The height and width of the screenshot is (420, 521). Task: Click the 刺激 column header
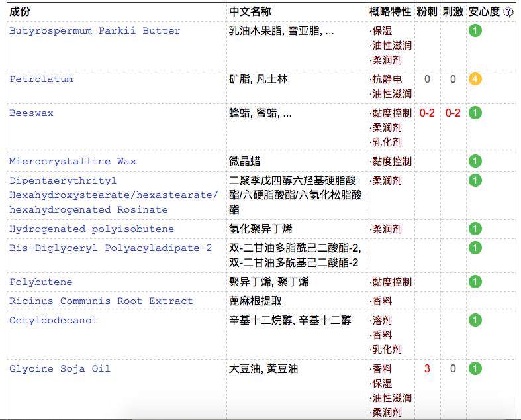pyautogui.click(x=453, y=12)
